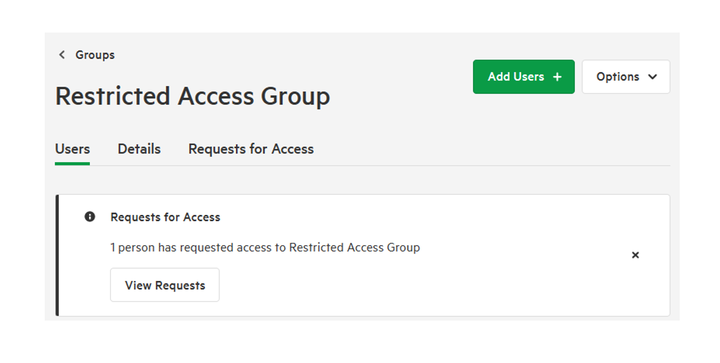Dismiss the Requests for Access notification

tap(635, 255)
